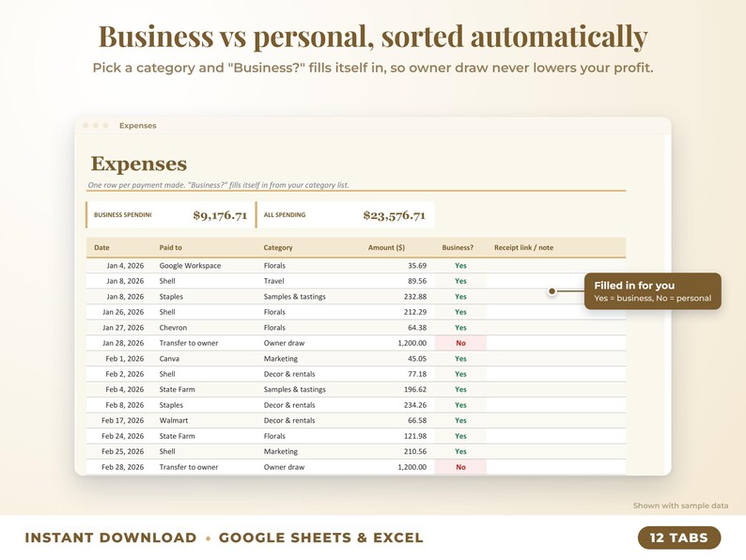The width and height of the screenshot is (746, 560).
Task: Click the amount 212.29 cell
Action: [x=415, y=312]
